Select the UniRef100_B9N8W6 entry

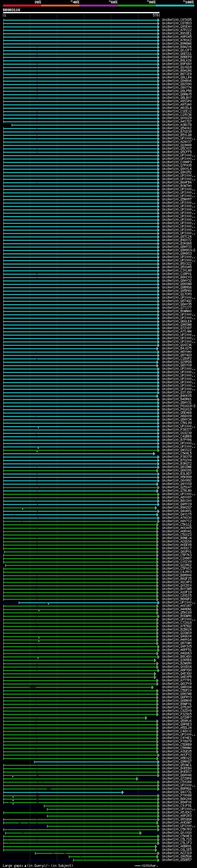pos(177,43)
